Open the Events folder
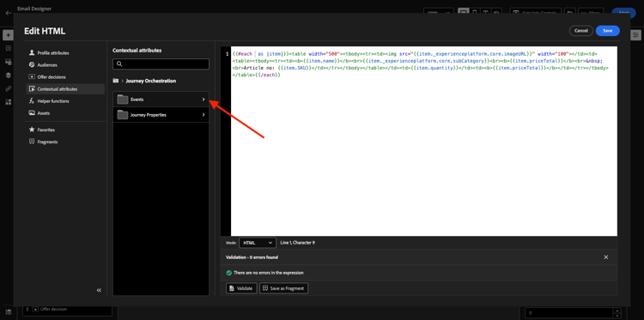This screenshot has width=644, height=320. 161,100
